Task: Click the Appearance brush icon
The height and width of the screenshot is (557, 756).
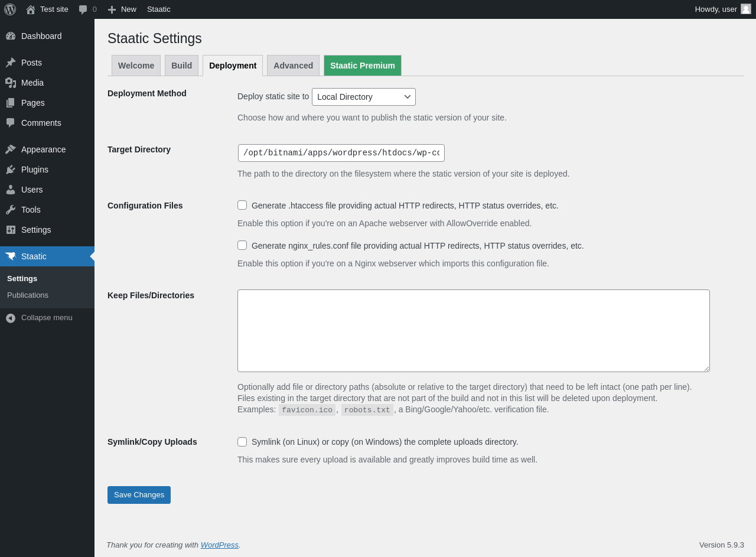Action: point(11,149)
